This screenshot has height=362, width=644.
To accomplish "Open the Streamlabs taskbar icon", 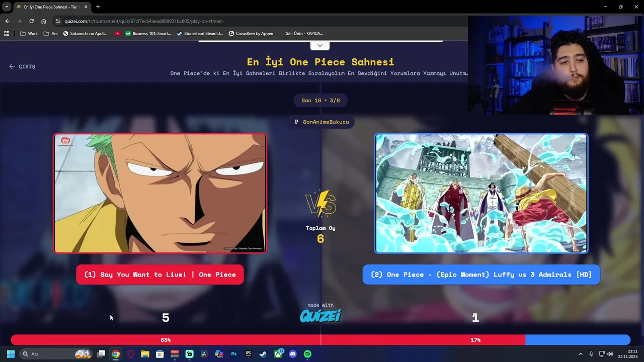I will pyautogui.click(x=189, y=354).
